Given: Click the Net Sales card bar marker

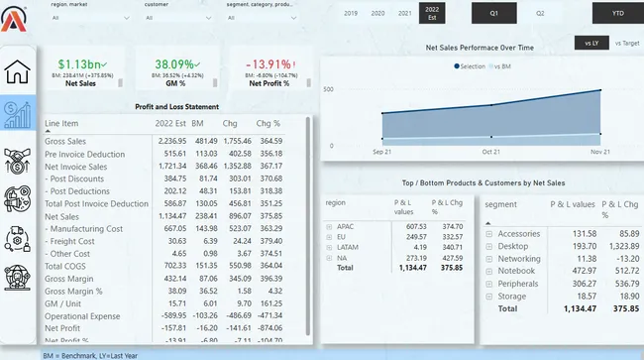Looking at the screenshot, I should coord(120,82).
